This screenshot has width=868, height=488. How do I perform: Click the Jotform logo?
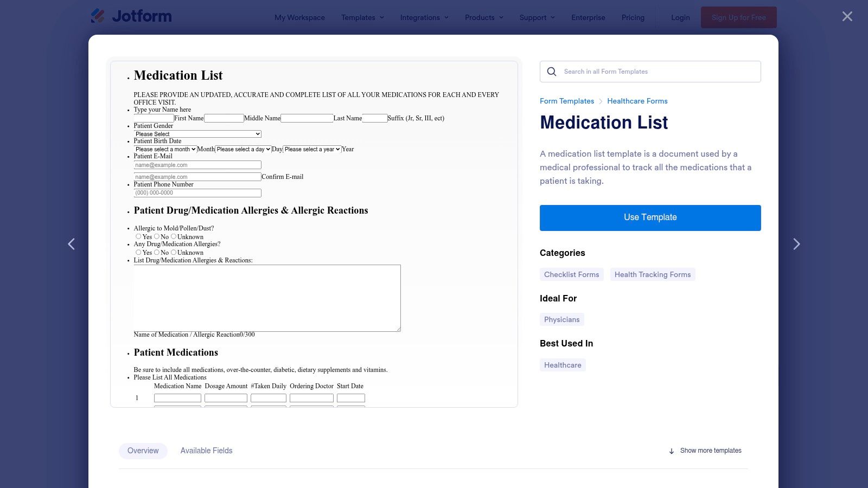click(131, 16)
